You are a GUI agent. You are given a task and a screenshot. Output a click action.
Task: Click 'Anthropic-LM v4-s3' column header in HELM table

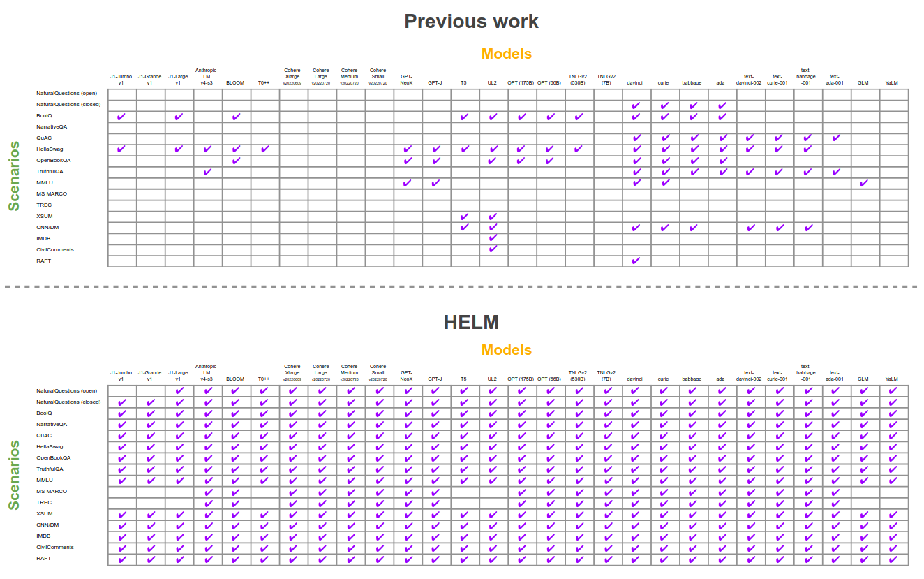pyautogui.click(x=207, y=373)
